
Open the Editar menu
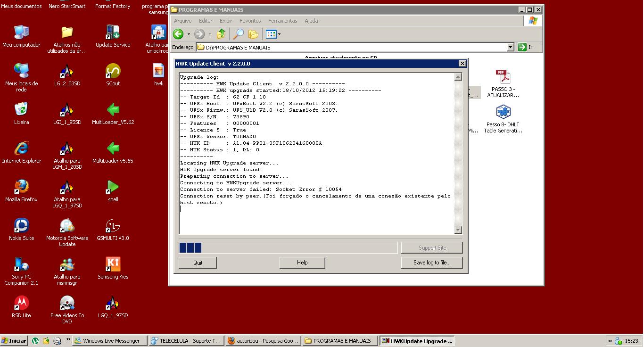(206, 21)
